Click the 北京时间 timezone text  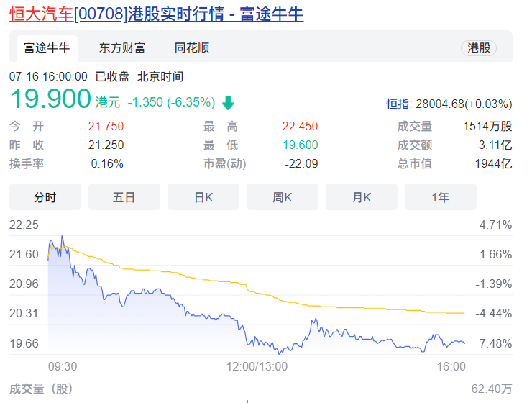160,77
